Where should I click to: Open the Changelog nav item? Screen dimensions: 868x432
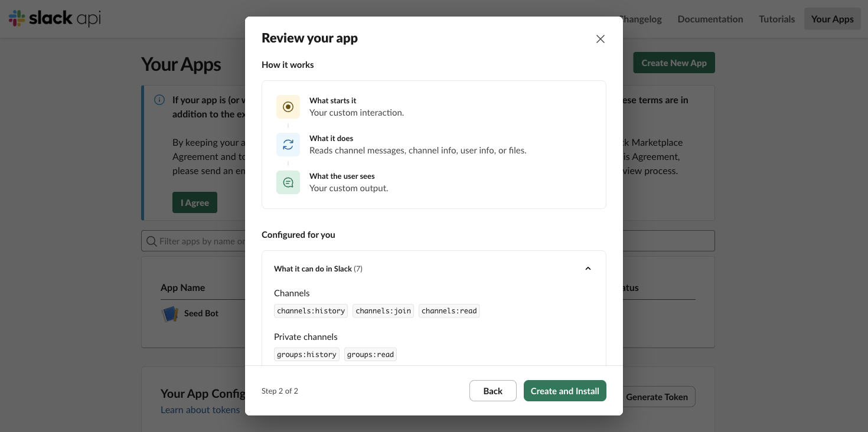point(641,19)
